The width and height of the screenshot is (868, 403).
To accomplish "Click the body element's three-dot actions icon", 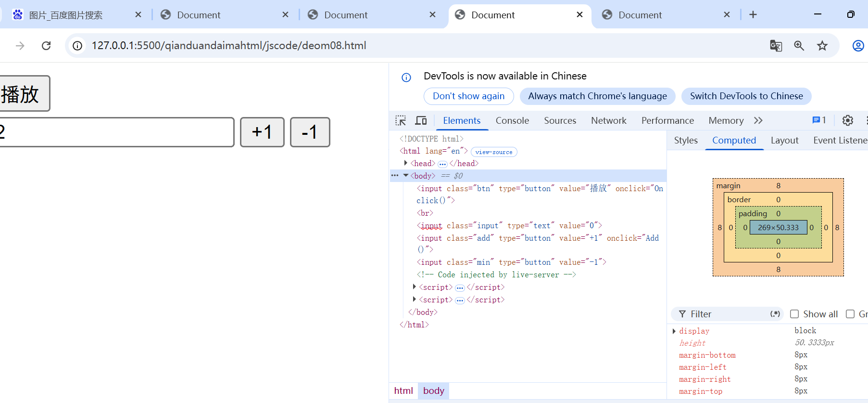I will click(x=395, y=176).
